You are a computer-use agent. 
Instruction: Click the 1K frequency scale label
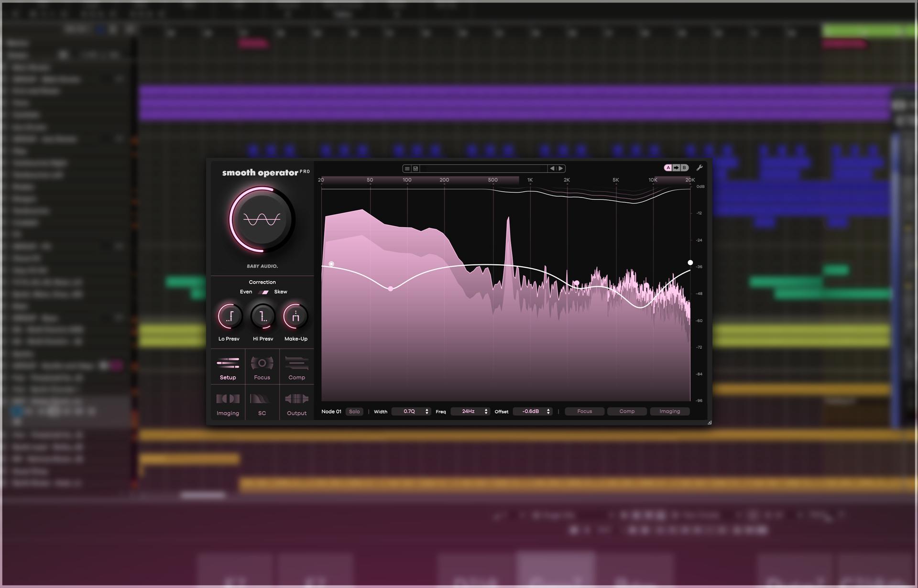530,180
